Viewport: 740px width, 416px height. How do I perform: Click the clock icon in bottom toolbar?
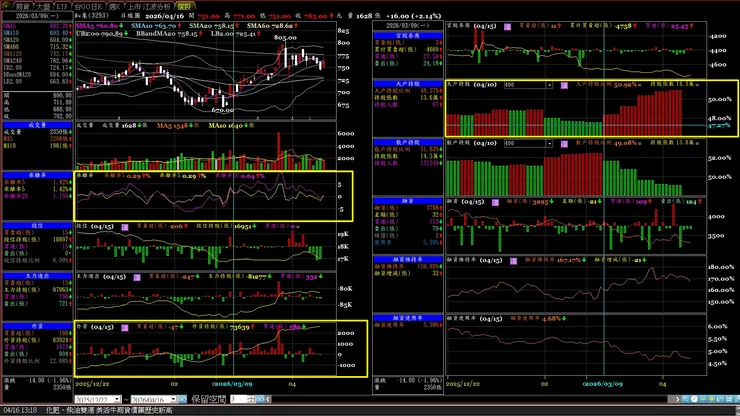coord(694,399)
